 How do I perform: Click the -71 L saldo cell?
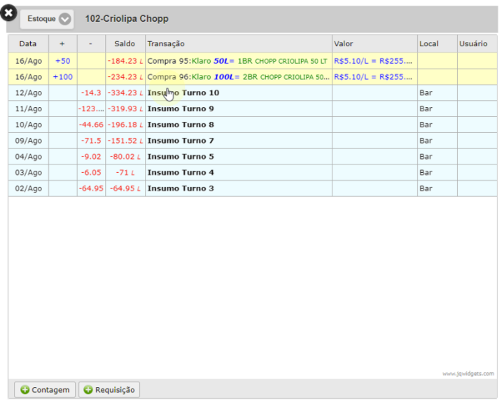coord(125,173)
